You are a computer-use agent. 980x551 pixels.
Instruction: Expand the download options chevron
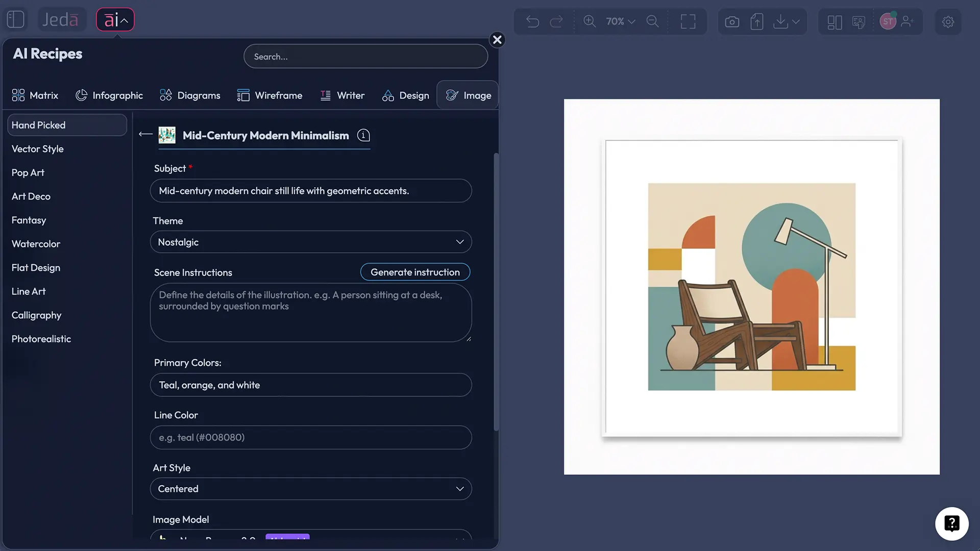tap(796, 22)
